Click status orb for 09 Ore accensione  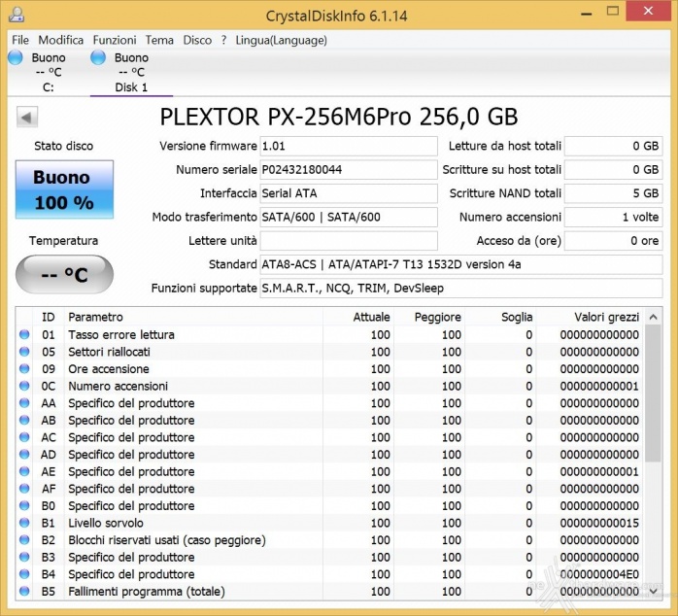coord(24,368)
